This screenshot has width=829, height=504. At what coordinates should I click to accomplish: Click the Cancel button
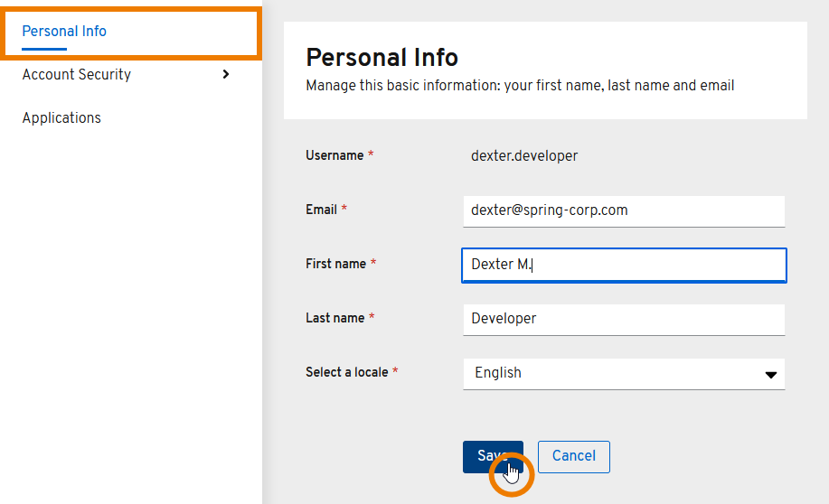pos(573,456)
